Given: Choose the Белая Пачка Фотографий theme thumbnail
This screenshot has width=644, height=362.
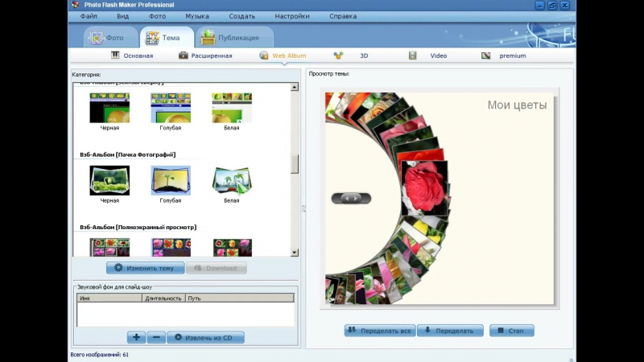Looking at the screenshot, I should pos(232,181).
